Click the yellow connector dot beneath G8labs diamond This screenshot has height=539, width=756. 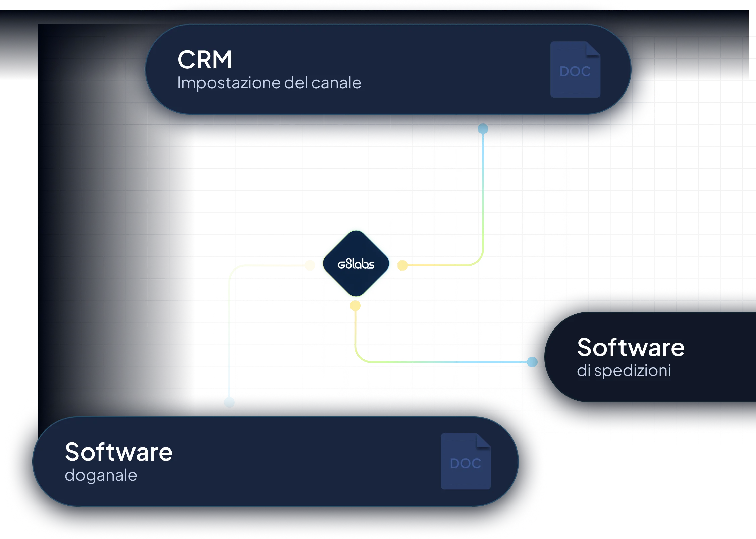(x=355, y=306)
